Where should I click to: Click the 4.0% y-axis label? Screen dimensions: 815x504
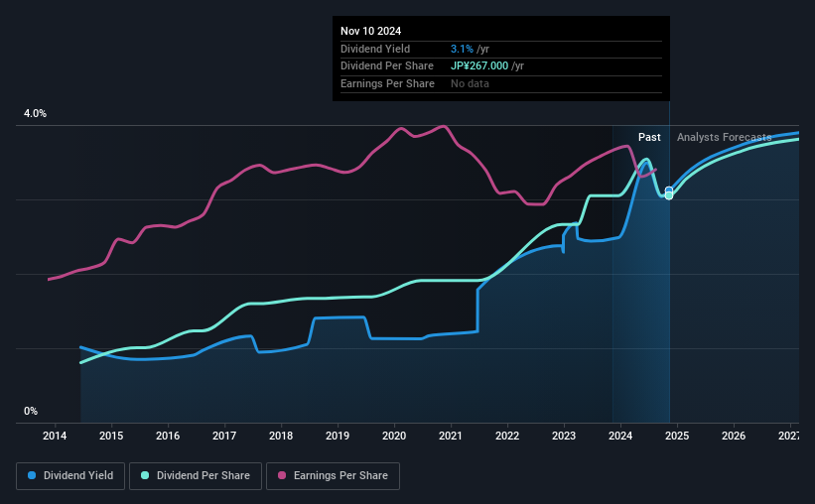35,113
